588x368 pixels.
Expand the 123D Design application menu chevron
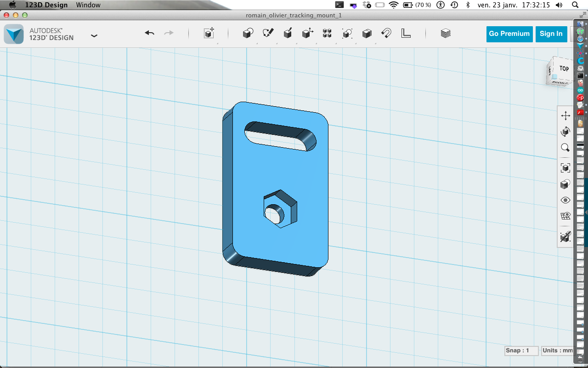[94, 35]
